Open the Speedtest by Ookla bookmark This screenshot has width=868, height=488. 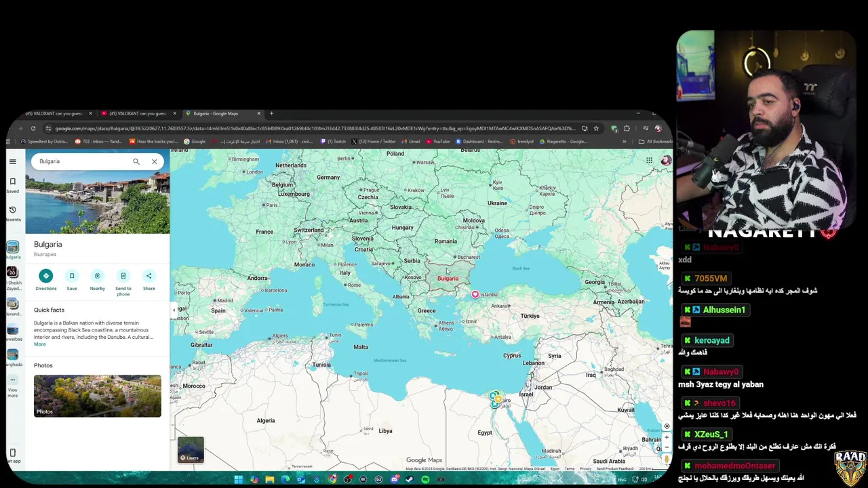pyautogui.click(x=44, y=142)
